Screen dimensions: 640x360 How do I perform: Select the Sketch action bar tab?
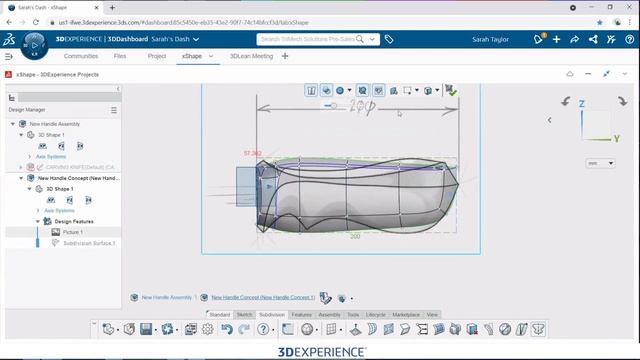pos(244,315)
